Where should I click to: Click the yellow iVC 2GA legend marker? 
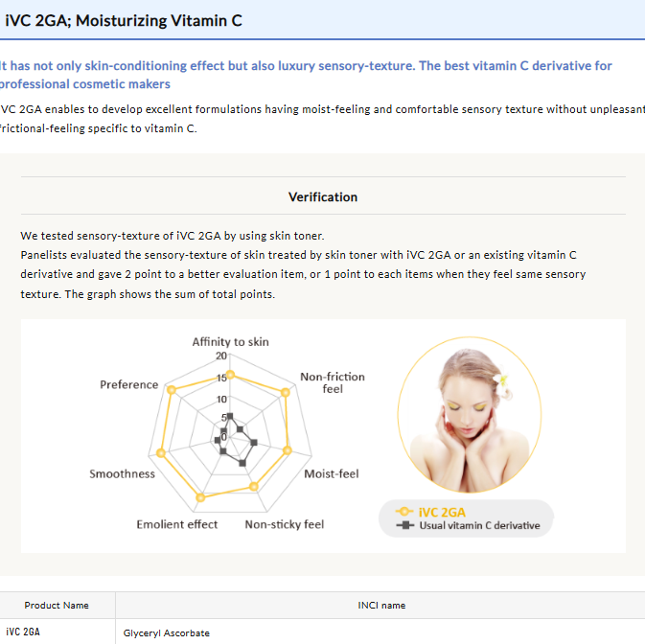click(404, 512)
